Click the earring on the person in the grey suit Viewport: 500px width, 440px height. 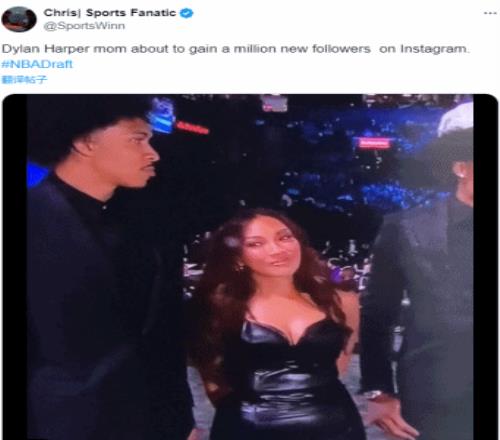tap(460, 174)
